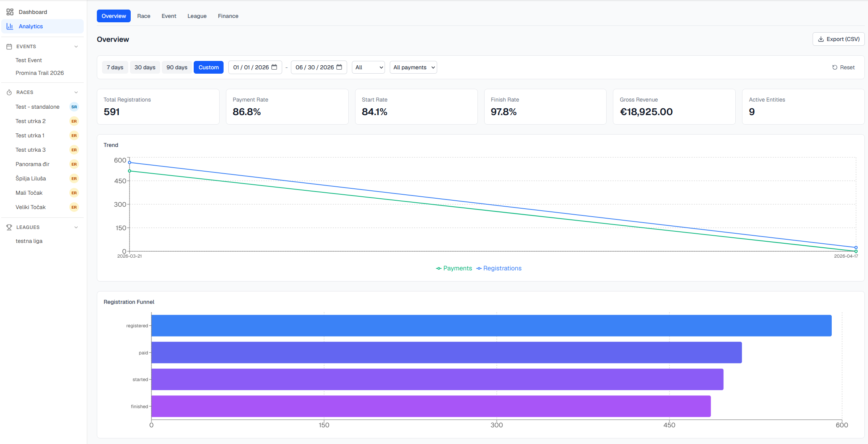Click the ER badge beside Panorama đir
868x444 pixels.
pos(74,164)
